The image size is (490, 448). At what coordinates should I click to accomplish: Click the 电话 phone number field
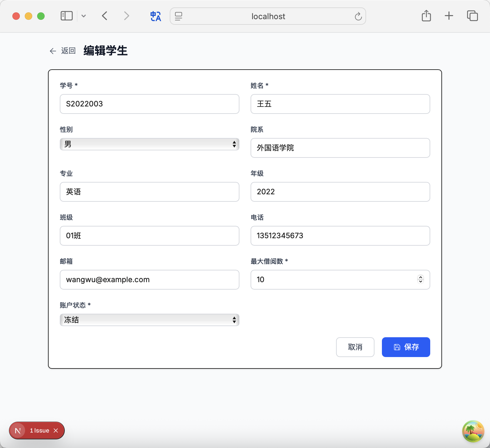tap(340, 236)
